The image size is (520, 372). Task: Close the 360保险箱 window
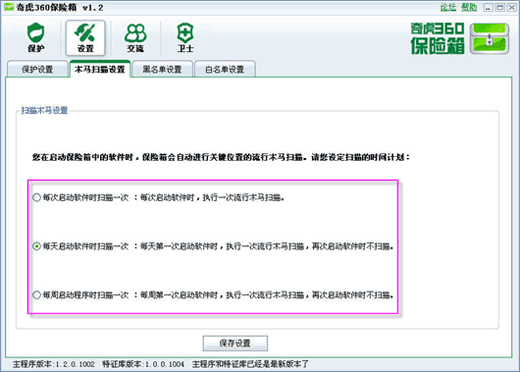coord(512,7)
